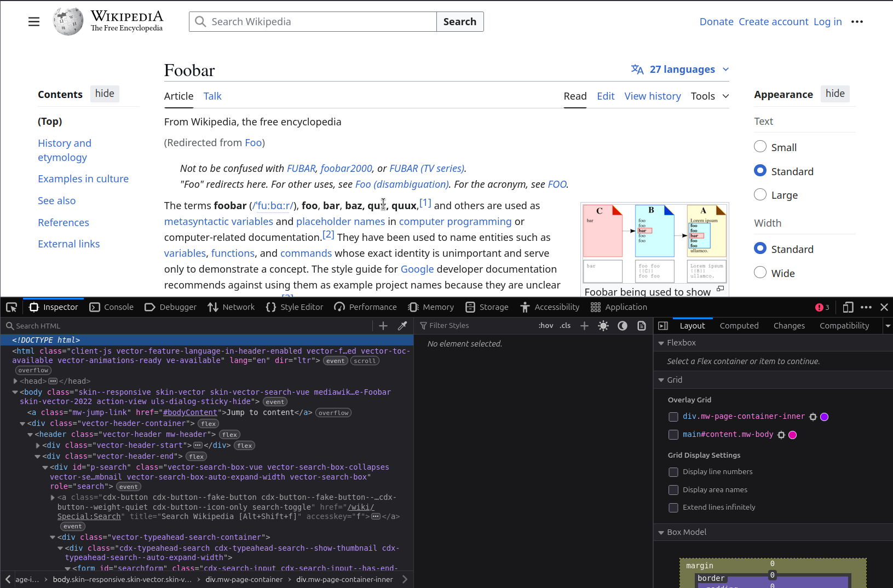Hide the Contents sidebar

point(105,94)
